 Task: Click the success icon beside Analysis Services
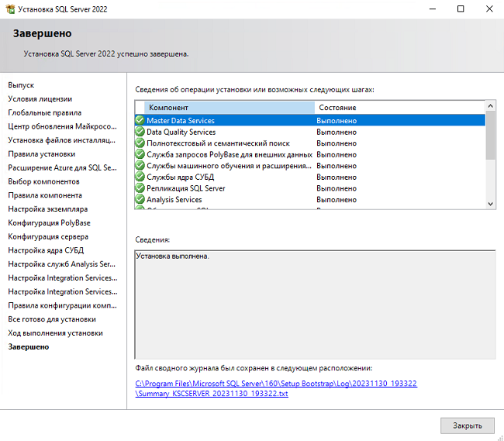(140, 199)
